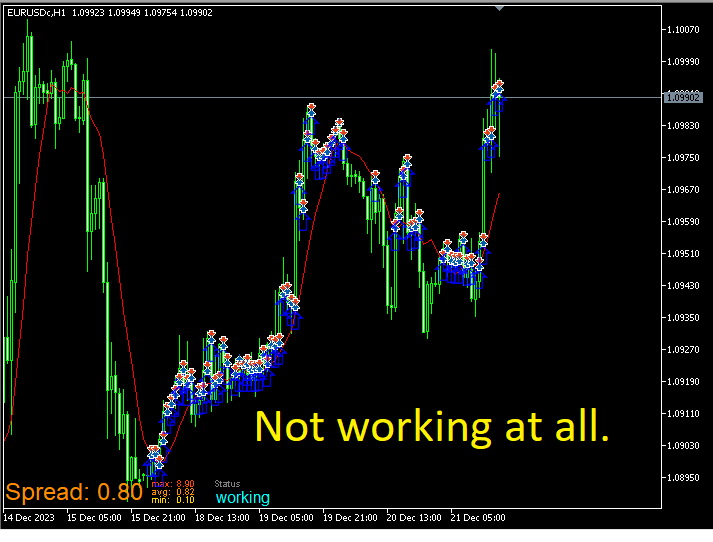Click the 1.09350 price scale label
The width and height of the screenshot is (713, 542).
pyautogui.click(x=683, y=317)
